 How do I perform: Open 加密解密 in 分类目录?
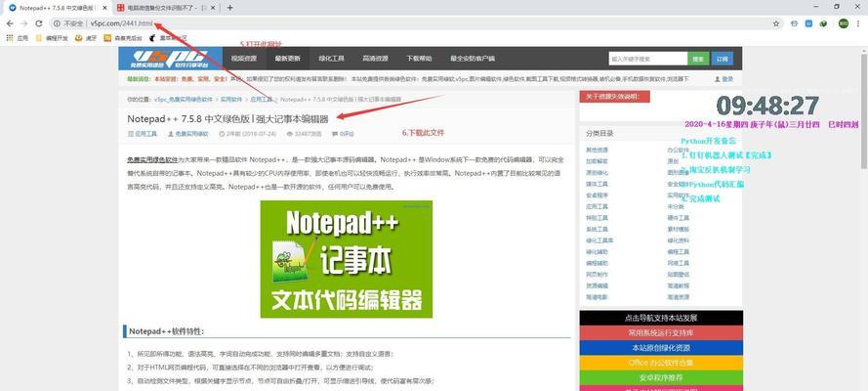(x=597, y=161)
